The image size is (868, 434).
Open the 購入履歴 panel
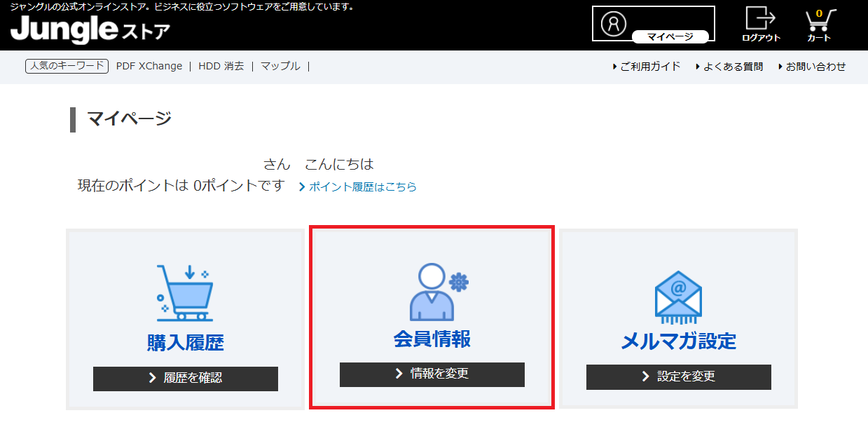[185, 318]
